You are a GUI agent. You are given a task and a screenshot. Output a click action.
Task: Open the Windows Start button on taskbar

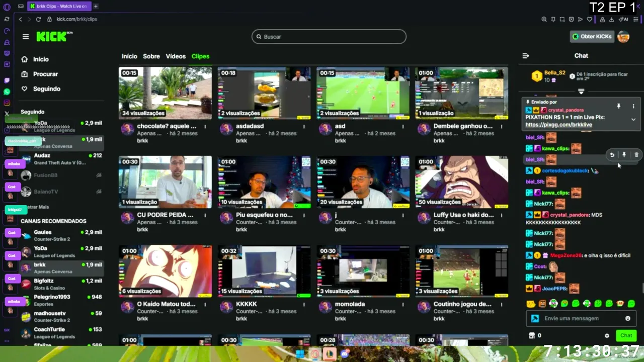(300, 354)
